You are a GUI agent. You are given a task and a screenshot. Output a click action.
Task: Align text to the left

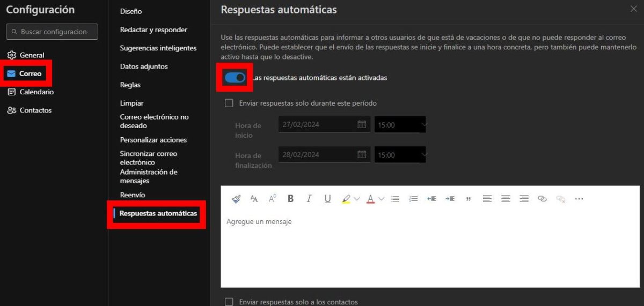pos(487,199)
